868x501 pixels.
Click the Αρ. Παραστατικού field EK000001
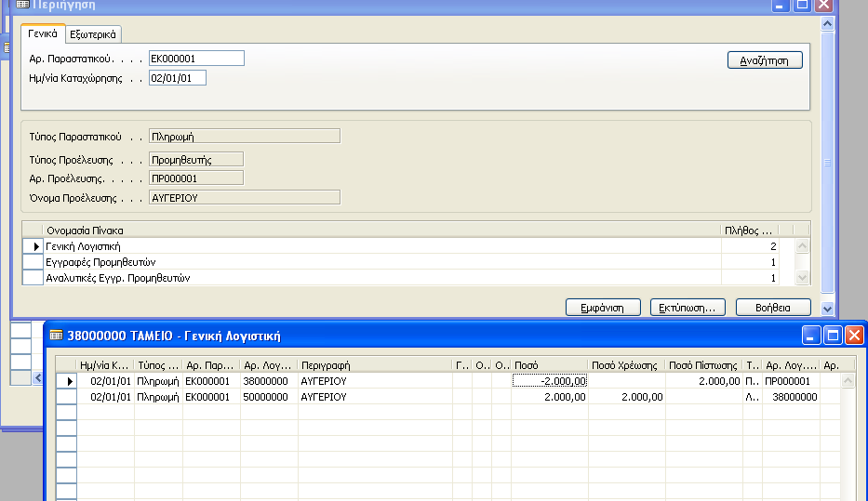point(196,59)
